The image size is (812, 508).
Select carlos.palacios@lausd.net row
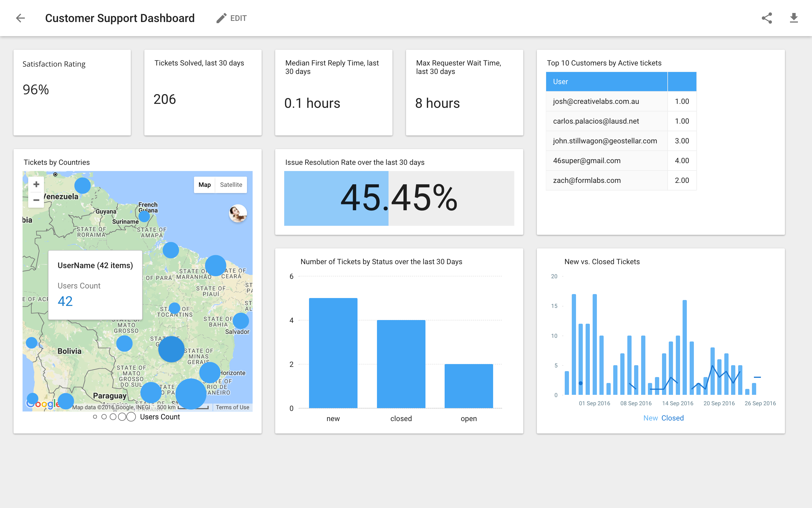coord(621,121)
